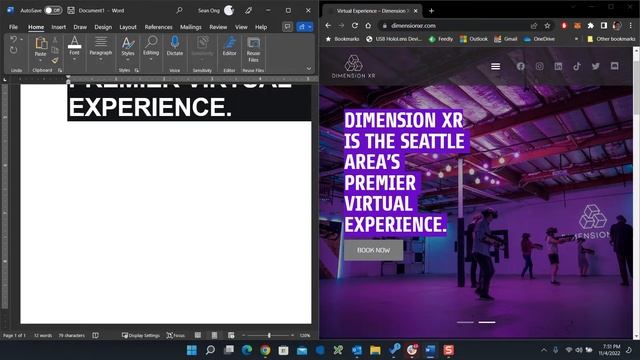The height and width of the screenshot is (360, 640).
Task: Switch to the Insert ribbon tab
Action: click(58, 27)
